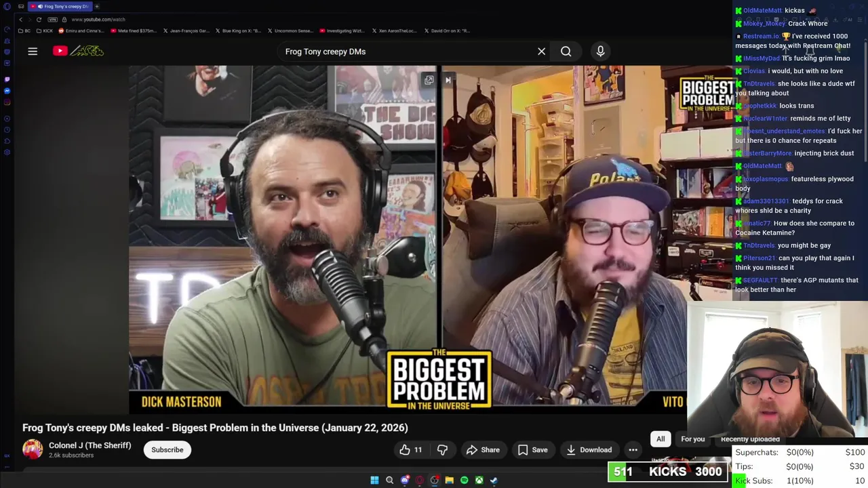Screen dimensions: 868x488
Task: Click the video title text
Action: [215, 428]
